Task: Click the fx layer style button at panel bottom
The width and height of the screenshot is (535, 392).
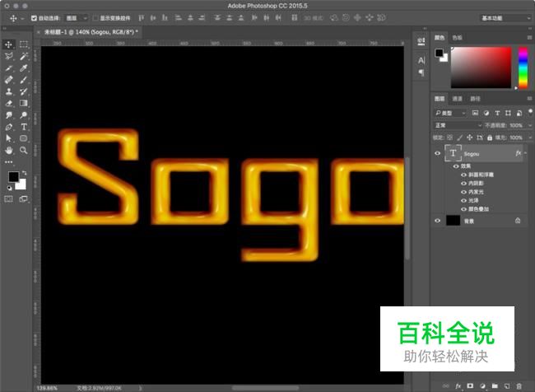Action: [x=458, y=386]
